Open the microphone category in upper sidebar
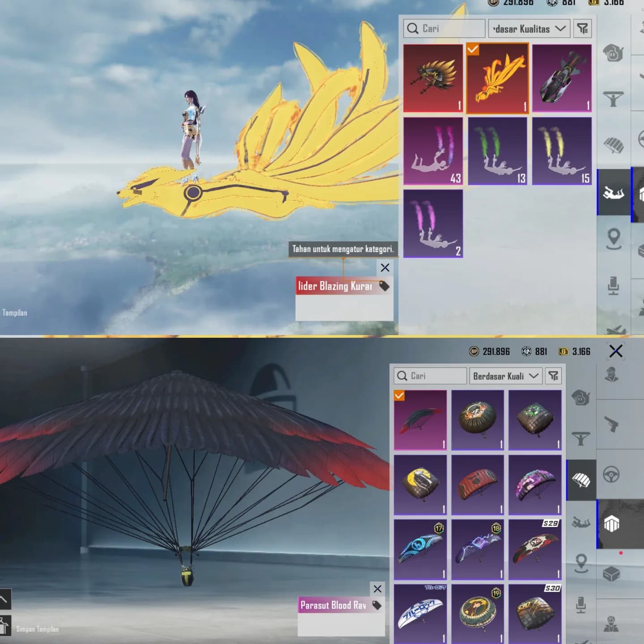This screenshot has height=644, width=644. 613,286
